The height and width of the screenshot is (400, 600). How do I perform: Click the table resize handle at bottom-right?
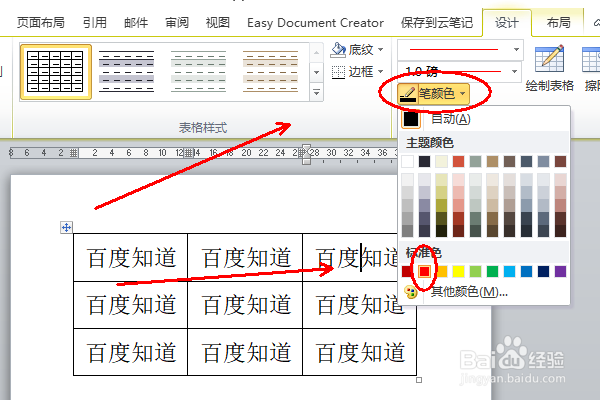click(x=419, y=380)
